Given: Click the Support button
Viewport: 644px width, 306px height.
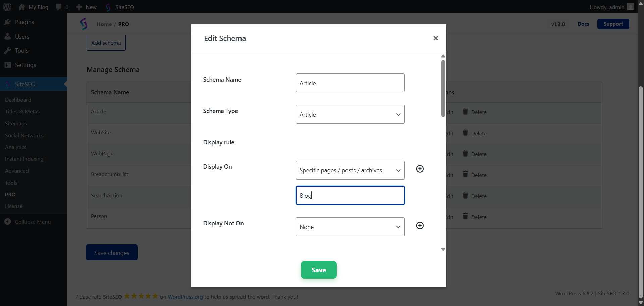Looking at the screenshot, I should tap(613, 24).
